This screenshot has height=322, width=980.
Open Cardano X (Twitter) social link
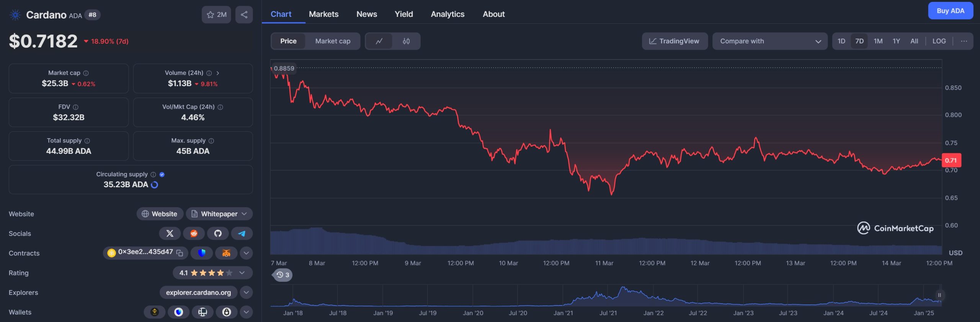point(170,234)
